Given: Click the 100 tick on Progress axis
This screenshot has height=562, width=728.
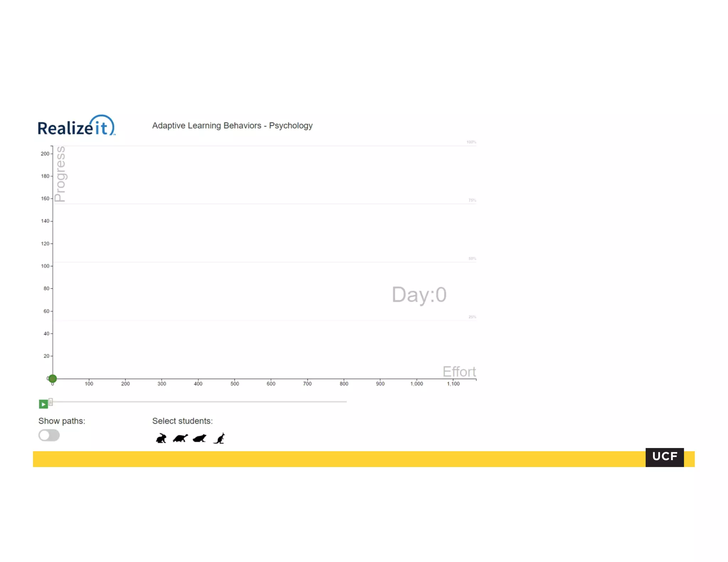Looking at the screenshot, I should click(x=45, y=266).
